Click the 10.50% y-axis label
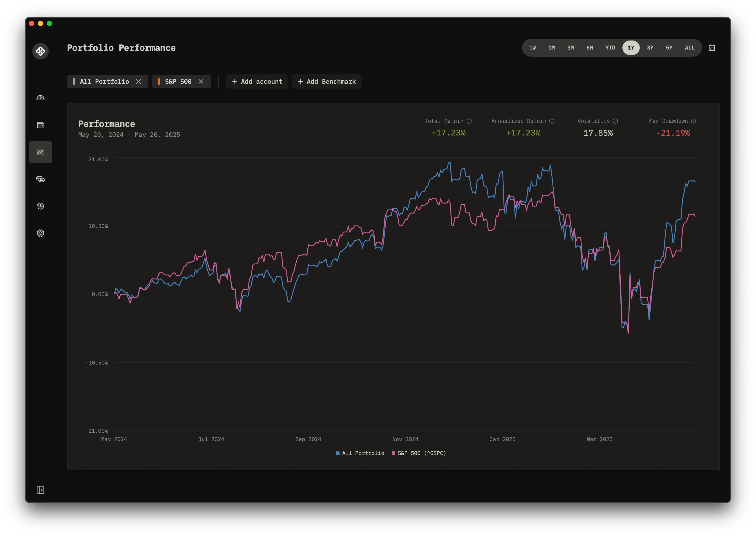This screenshot has height=536, width=756. pos(98,226)
